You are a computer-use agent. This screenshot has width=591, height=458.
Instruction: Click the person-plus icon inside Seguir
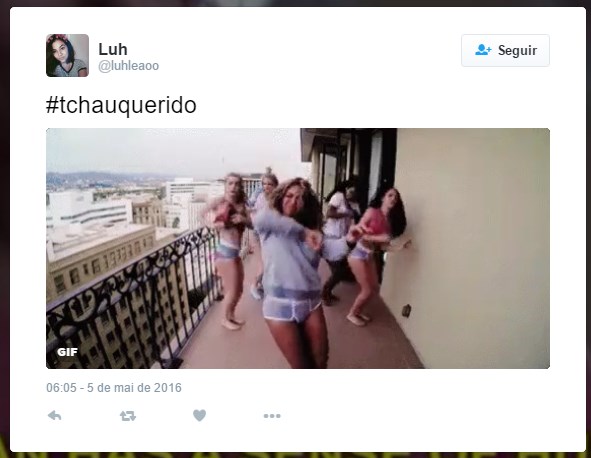[483, 50]
